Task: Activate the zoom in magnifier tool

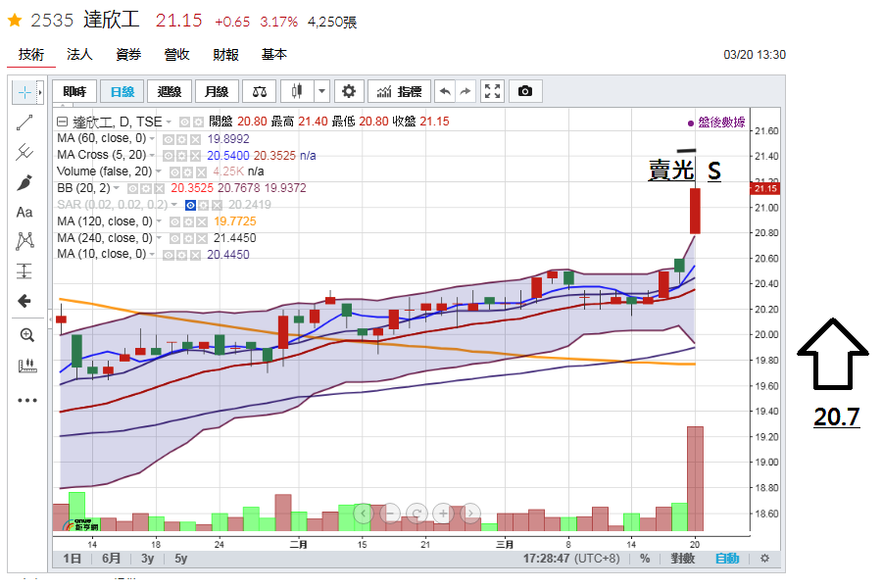Action: coord(27,335)
